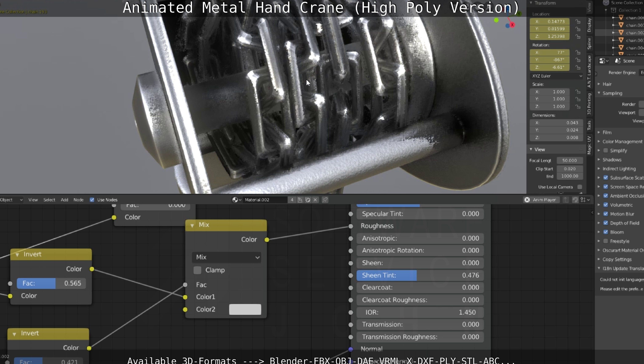This screenshot has width=644, height=364.
Task: Collapse the View panel in sidebar
Action: pos(531,149)
